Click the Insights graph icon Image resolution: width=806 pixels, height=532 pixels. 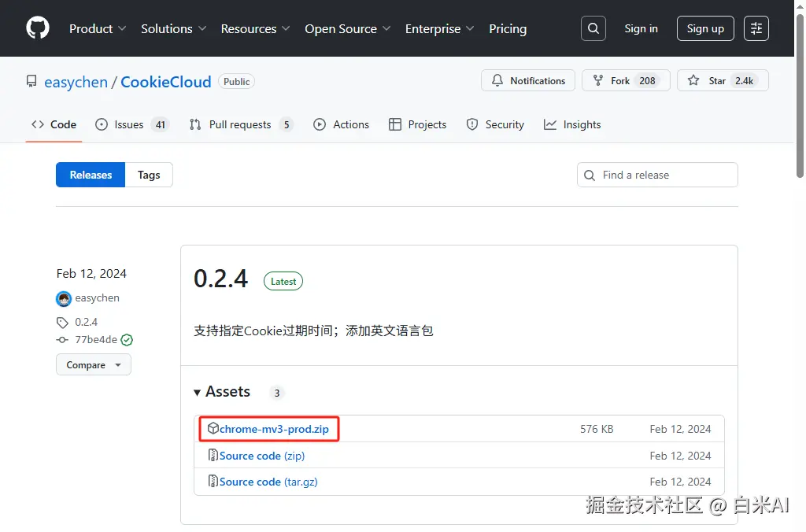[550, 124]
